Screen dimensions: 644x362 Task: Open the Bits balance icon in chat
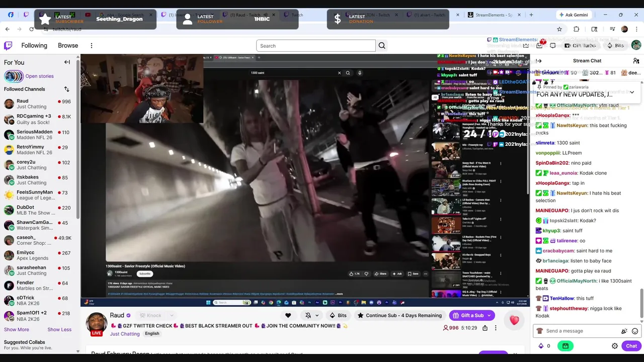click(541, 346)
